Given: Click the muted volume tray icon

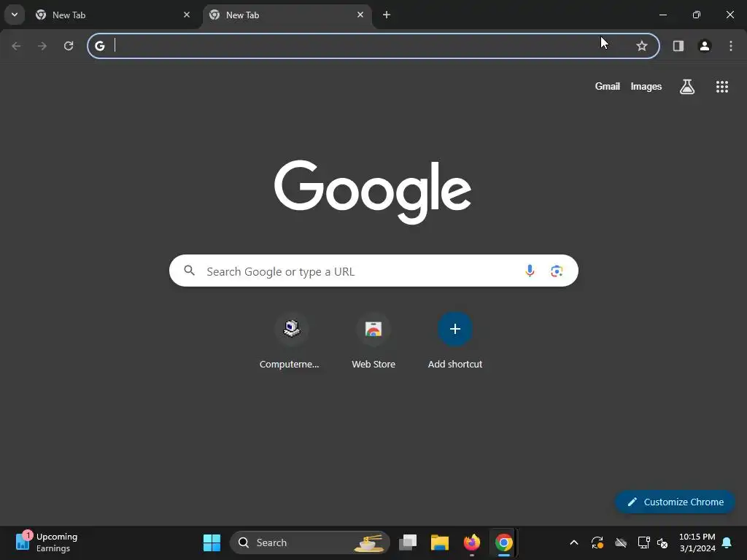Looking at the screenshot, I should [x=662, y=542].
